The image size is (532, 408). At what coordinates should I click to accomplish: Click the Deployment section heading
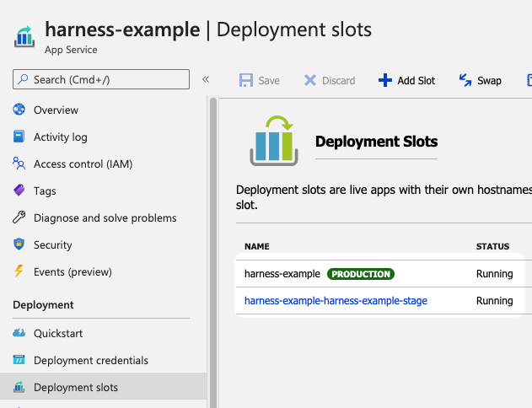click(x=43, y=305)
